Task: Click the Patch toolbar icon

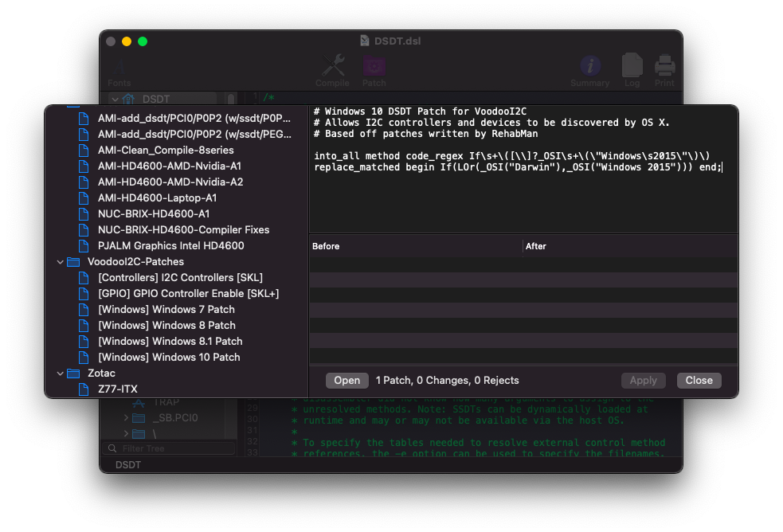Action: pyautogui.click(x=374, y=68)
